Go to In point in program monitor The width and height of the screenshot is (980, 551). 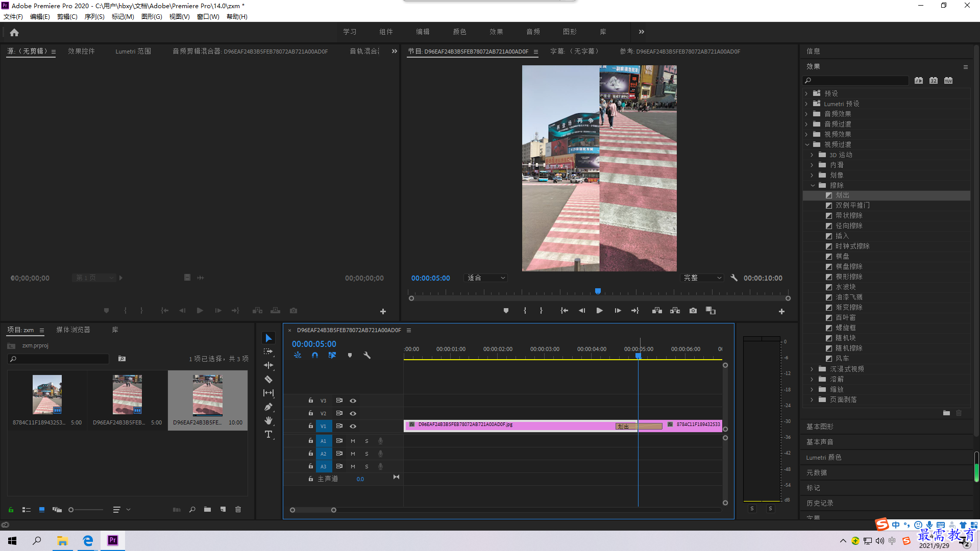(564, 311)
